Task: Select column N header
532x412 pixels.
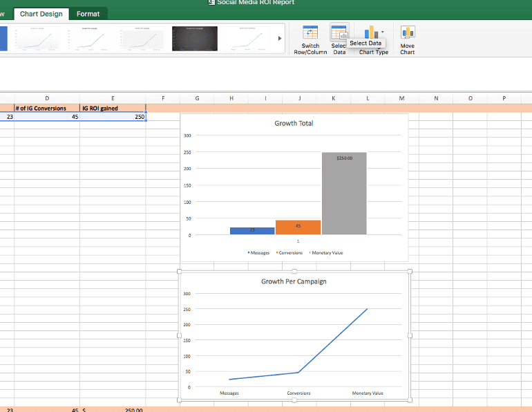Action: (436, 98)
